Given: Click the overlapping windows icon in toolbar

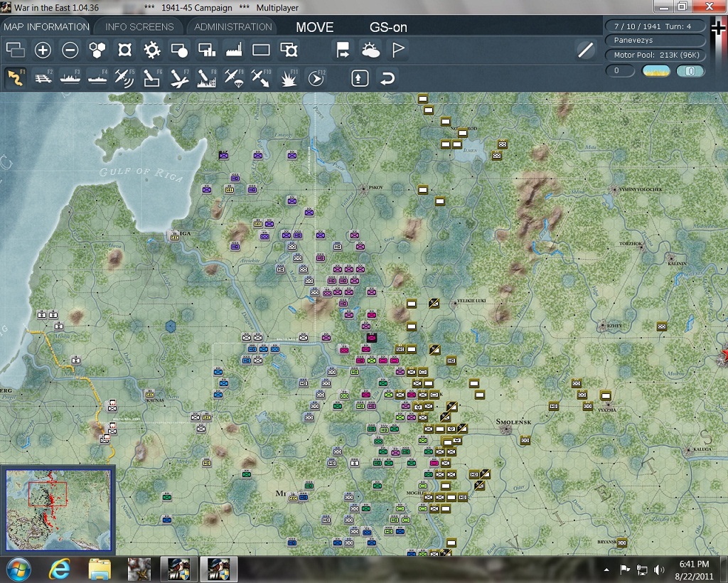Looking at the screenshot, I should coord(16,50).
